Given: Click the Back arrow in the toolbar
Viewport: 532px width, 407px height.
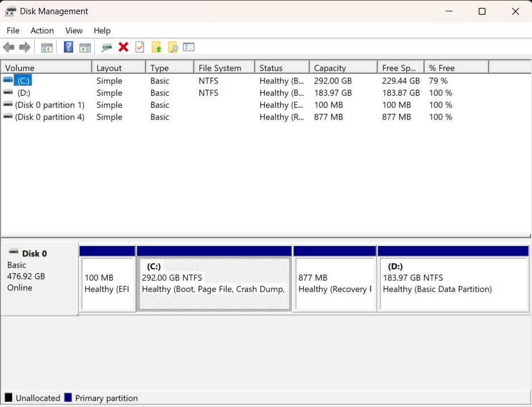Looking at the screenshot, I should (9, 48).
